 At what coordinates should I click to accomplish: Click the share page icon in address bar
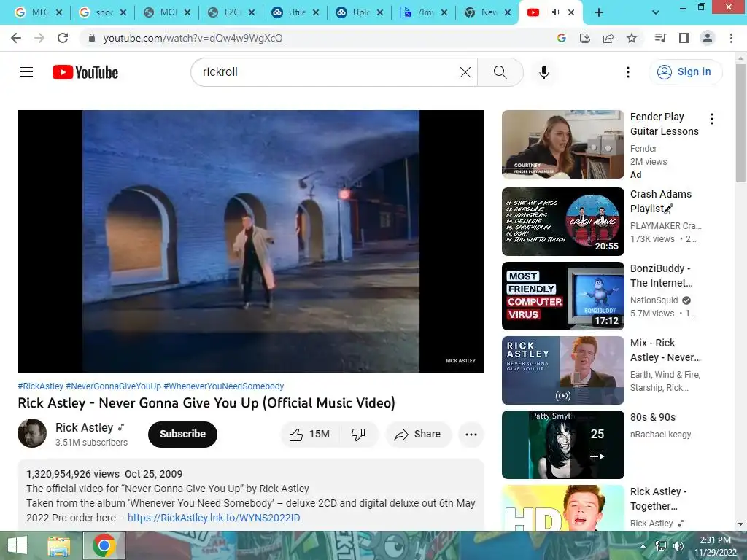point(608,38)
